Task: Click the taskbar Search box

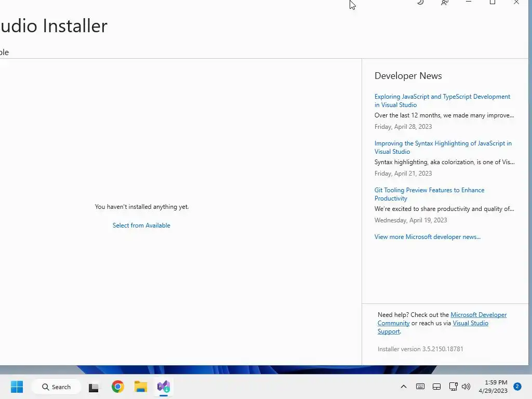Action: pyautogui.click(x=56, y=387)
